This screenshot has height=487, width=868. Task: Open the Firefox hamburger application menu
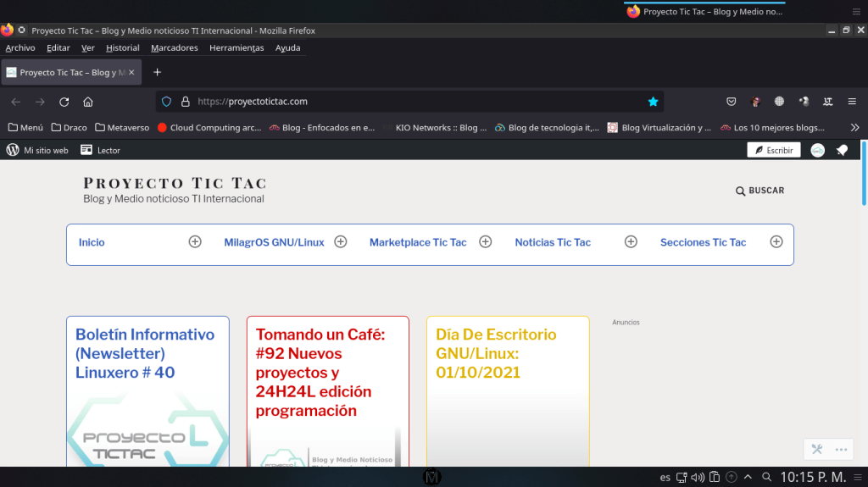(x=852, y=102)
